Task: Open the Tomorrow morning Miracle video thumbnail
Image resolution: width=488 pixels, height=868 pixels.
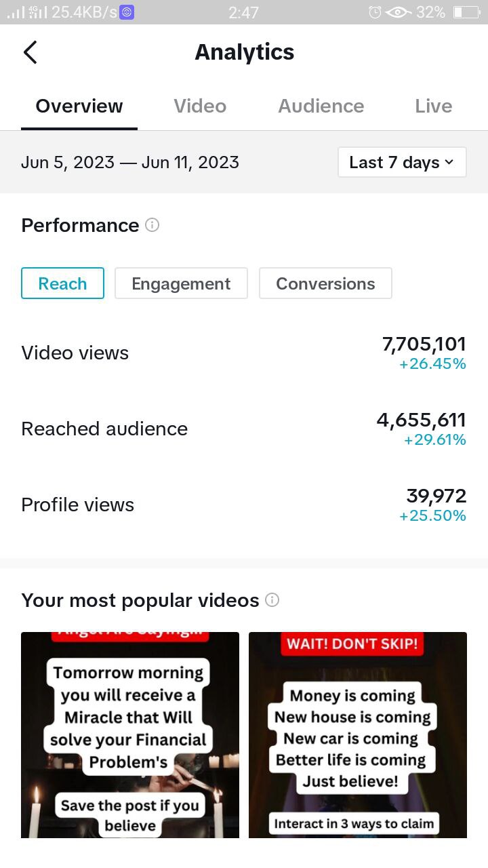Action: tap(130, 734)
